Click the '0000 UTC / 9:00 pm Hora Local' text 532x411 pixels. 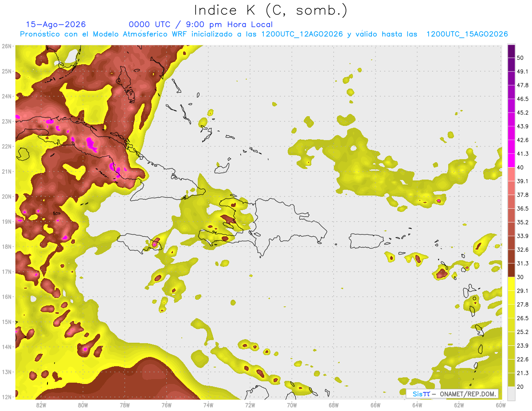coord(201,24)
